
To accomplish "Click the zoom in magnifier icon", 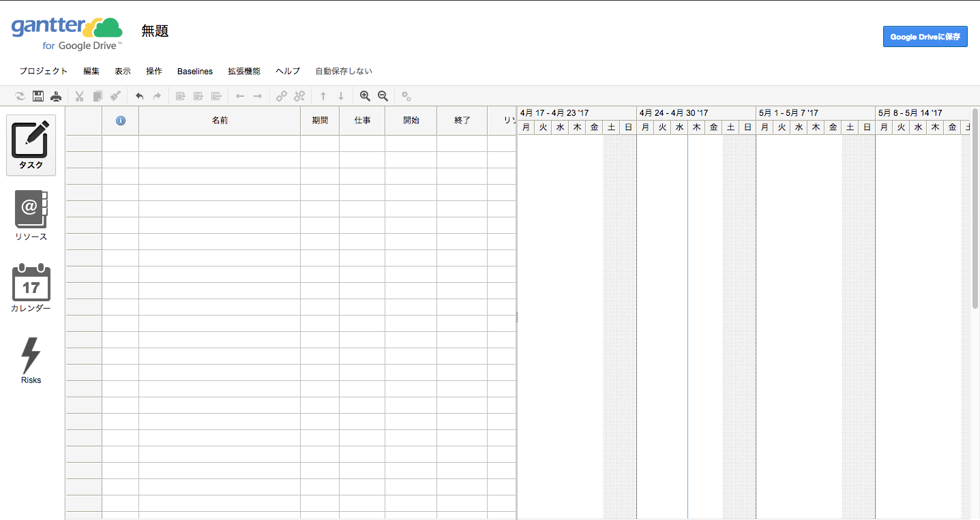I will click(x=365, y=96).
